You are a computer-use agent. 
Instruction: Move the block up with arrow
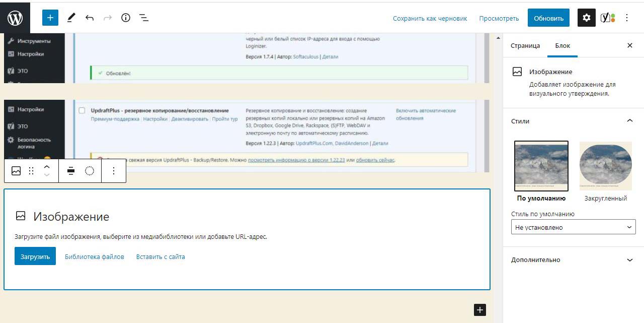pyautogui.click(x=47, y=167)
